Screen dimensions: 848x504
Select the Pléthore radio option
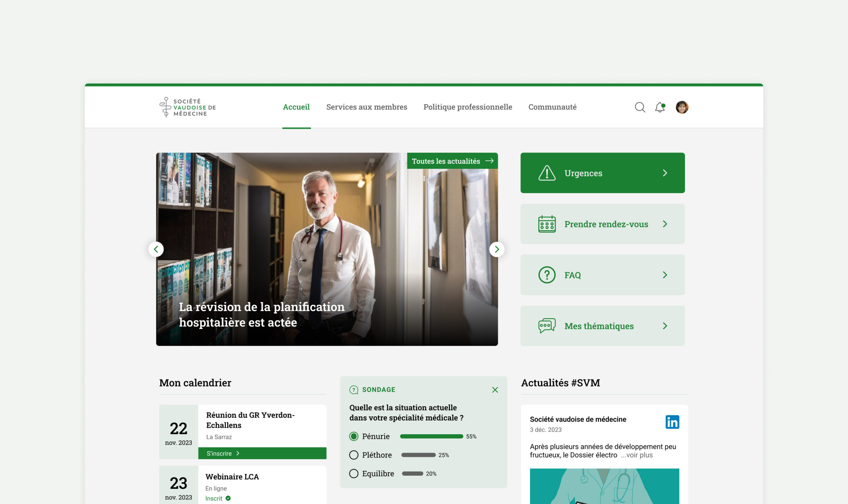pyautogui.click(x=354, y=455)
